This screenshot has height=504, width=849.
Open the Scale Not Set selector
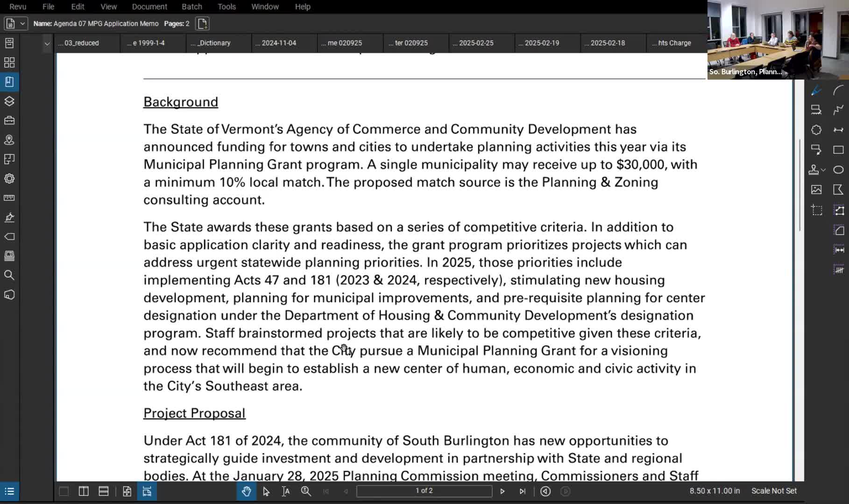click(x=774, y=491)
